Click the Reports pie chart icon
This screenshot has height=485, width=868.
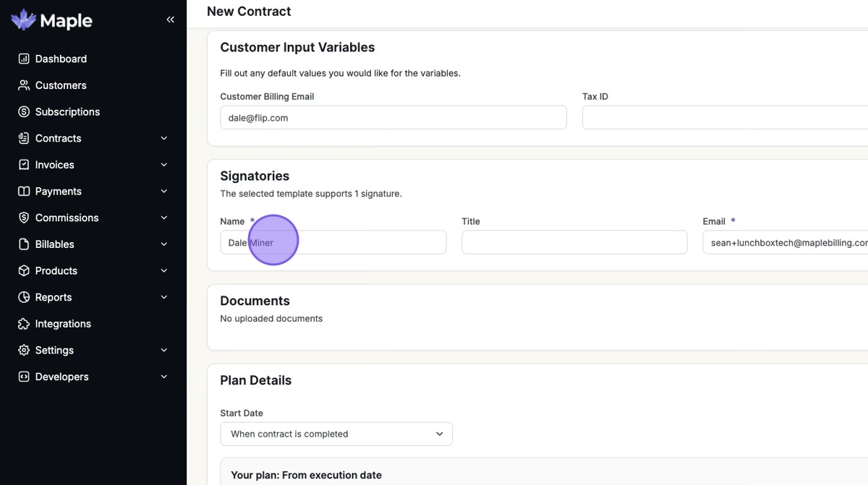coord(24,297)
